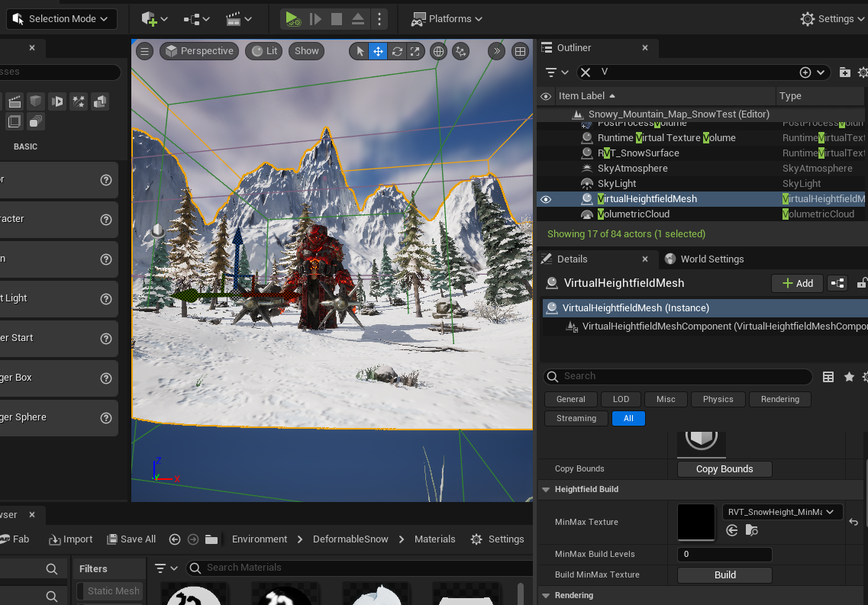This screenshot has width=868, height=605.
Task: Click the Copy Bounds button
Action: click(x=724, y=469)
